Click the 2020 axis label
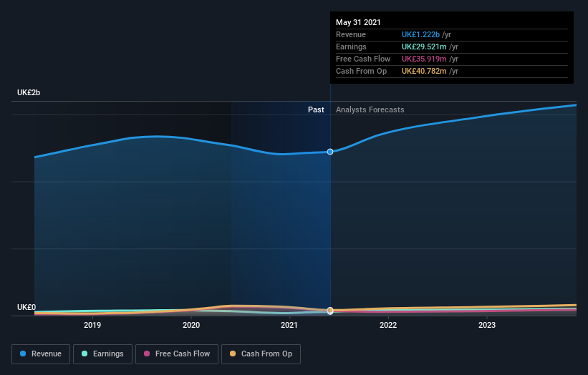Viewport: 588px width, 375px height. coord(191,325)
